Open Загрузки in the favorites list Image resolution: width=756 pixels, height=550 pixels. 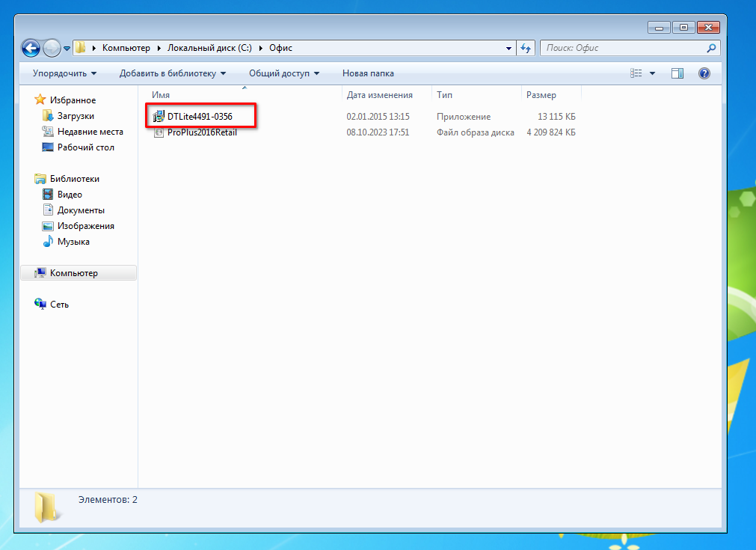(x=76, y=116)
